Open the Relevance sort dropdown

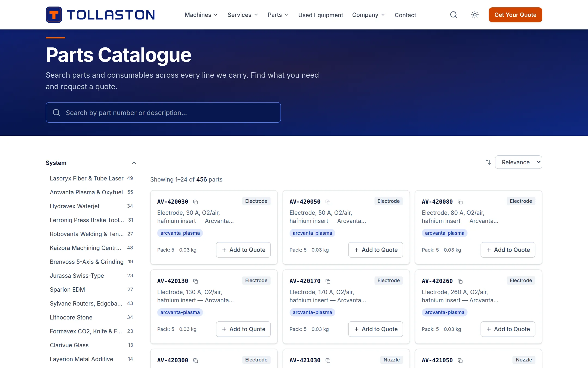tap(518, 162)
